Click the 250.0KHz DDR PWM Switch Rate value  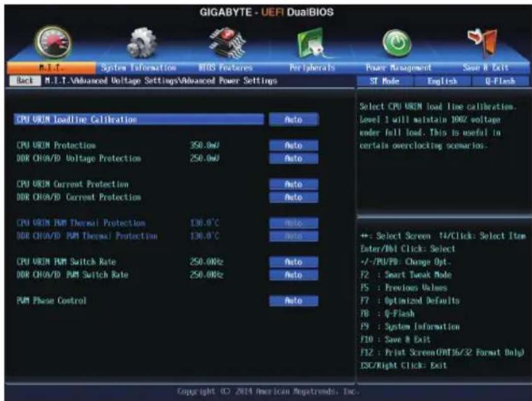point(206,275)
